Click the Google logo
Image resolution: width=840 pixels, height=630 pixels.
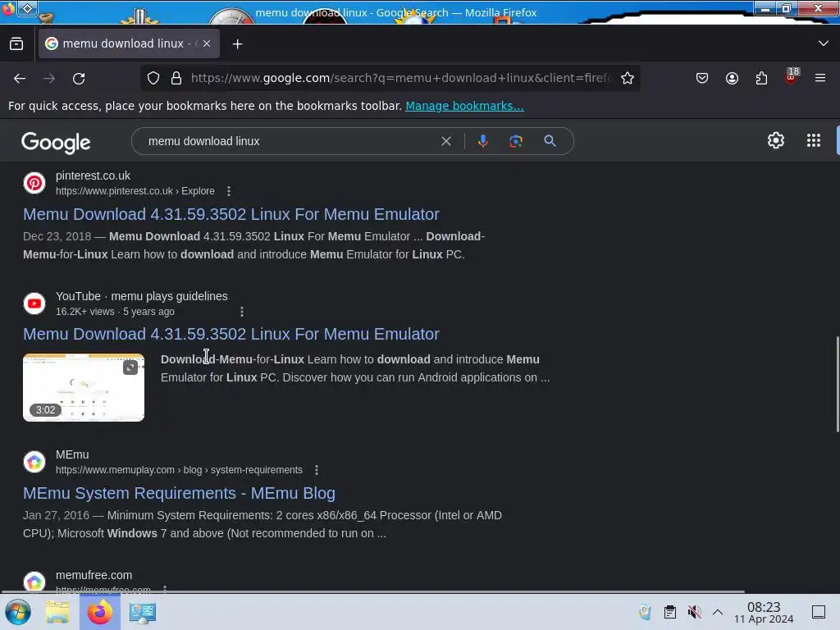point(56,143)
